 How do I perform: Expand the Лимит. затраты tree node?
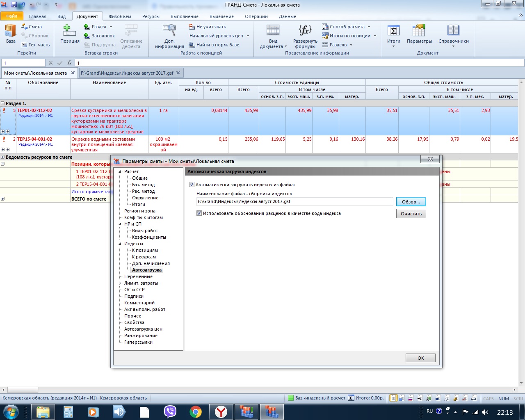(x=120, y=283)
